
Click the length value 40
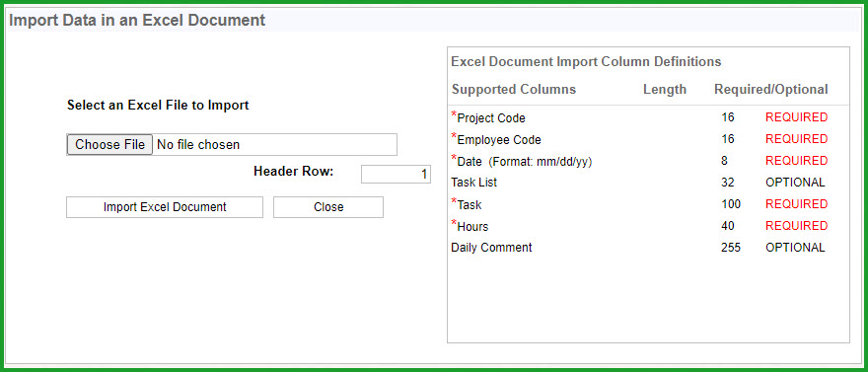728,226
